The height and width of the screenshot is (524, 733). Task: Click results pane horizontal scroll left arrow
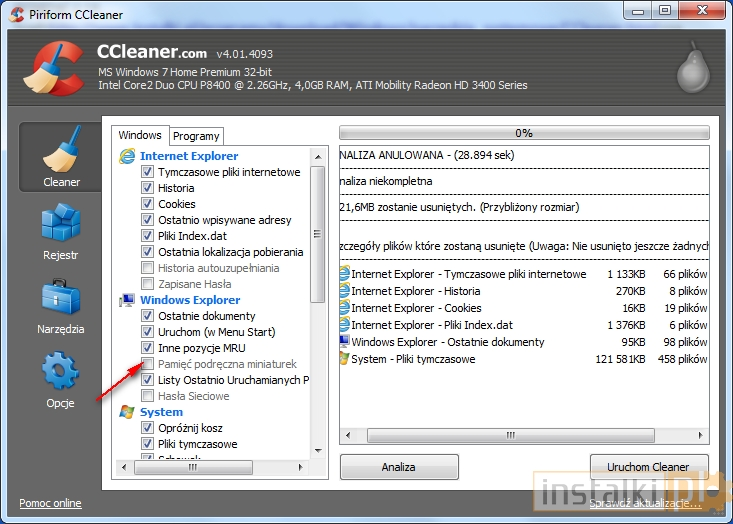348,435
